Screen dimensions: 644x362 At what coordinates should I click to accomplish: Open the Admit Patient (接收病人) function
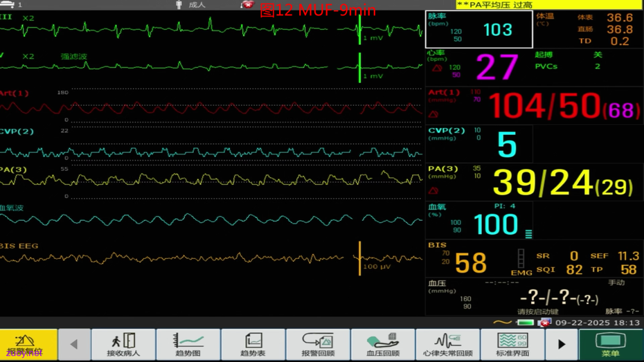click(123, 344)
